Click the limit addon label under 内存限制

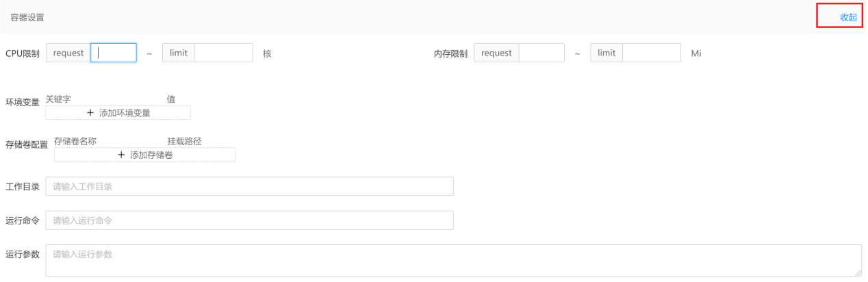[x=607, y=53]
